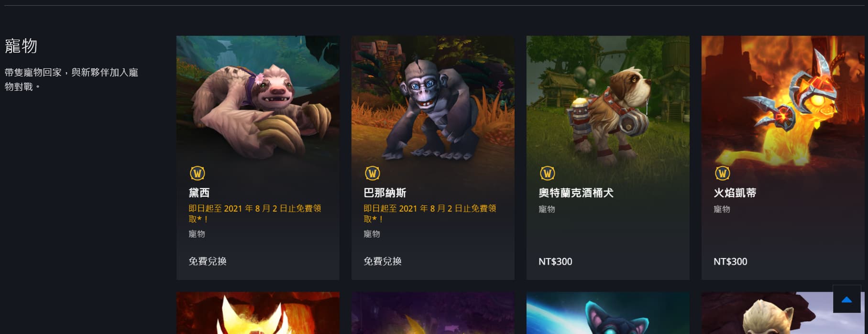Click the blue back-to-top arrow button
This screenshot has height=334, width=868.
pyautogui.click(x=846, y=299)
